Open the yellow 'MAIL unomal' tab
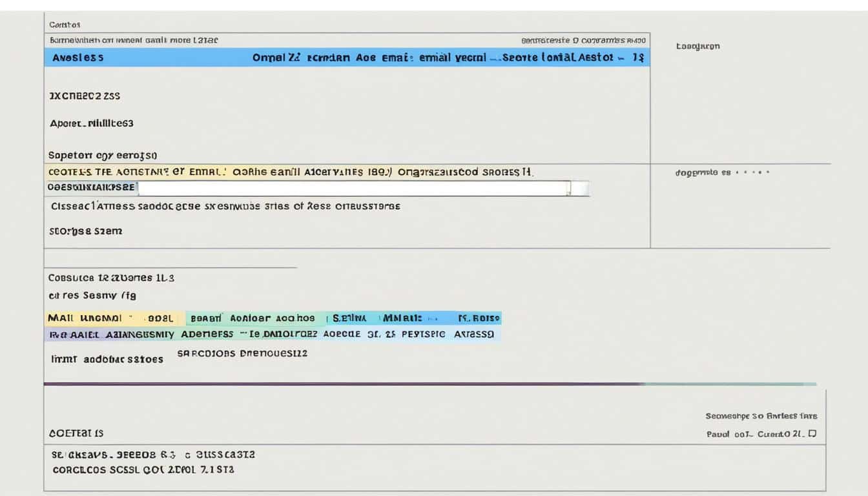Image resolution: width=868 pixels, height=496 pixels. click(x=84, y=318)
